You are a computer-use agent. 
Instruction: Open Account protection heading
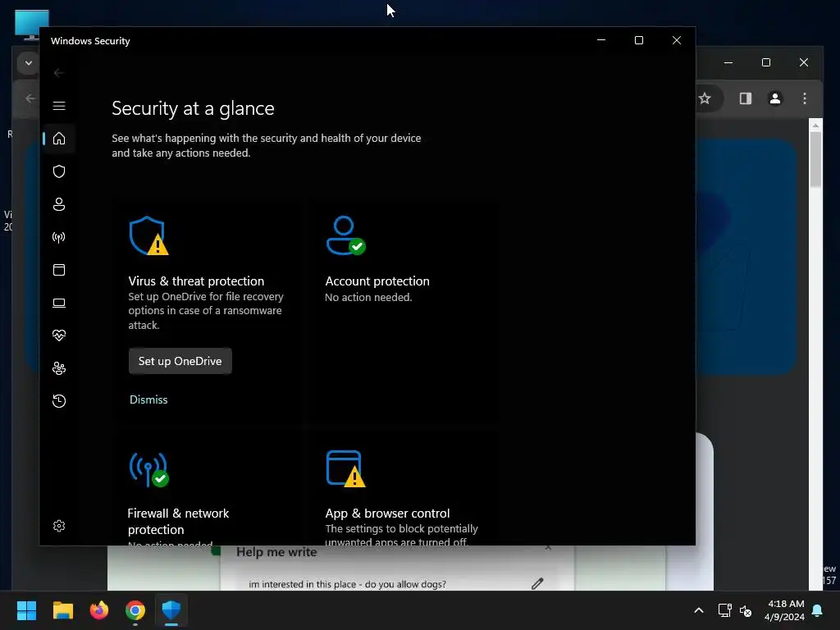(x=377, y=281)
